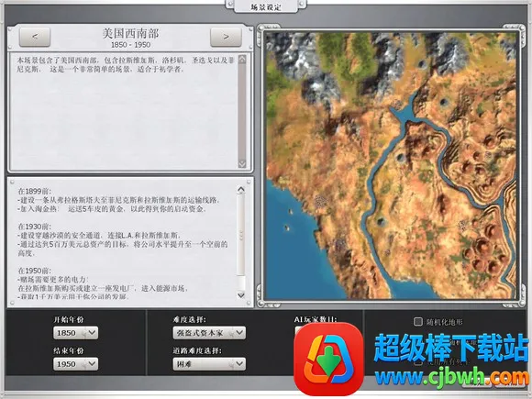Click the objective heading 在1930前:
This screenshot has width=532, height=399.
click(x=35, y=227)
